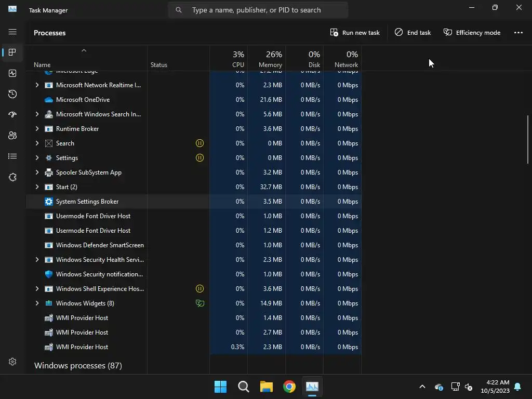
Task: Open File Explorer from taskbar
Action: coord(267,387)
